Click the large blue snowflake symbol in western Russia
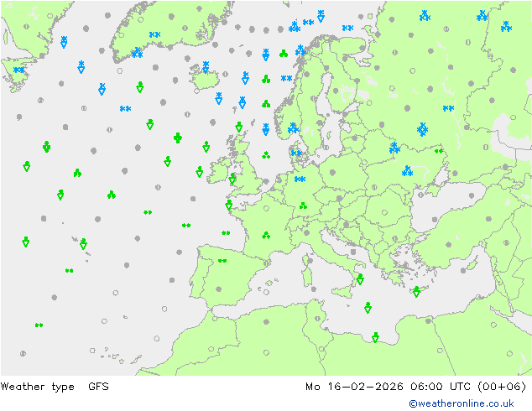Screen dimensions: 532x411 (422, 129)
